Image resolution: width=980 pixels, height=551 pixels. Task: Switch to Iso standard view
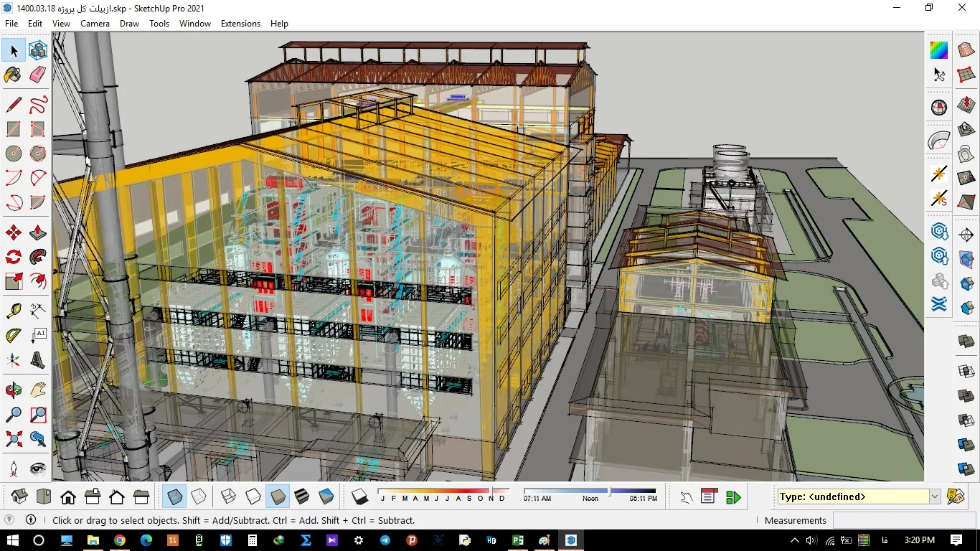[x=19, y=496]
